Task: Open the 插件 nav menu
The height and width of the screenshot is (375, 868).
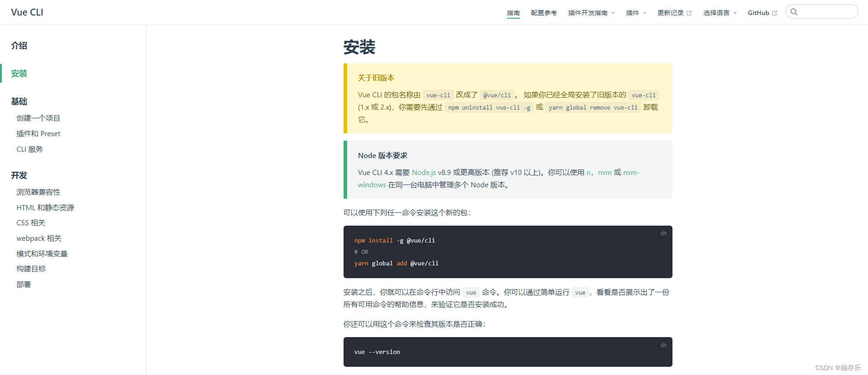Action: click(632, 13)
